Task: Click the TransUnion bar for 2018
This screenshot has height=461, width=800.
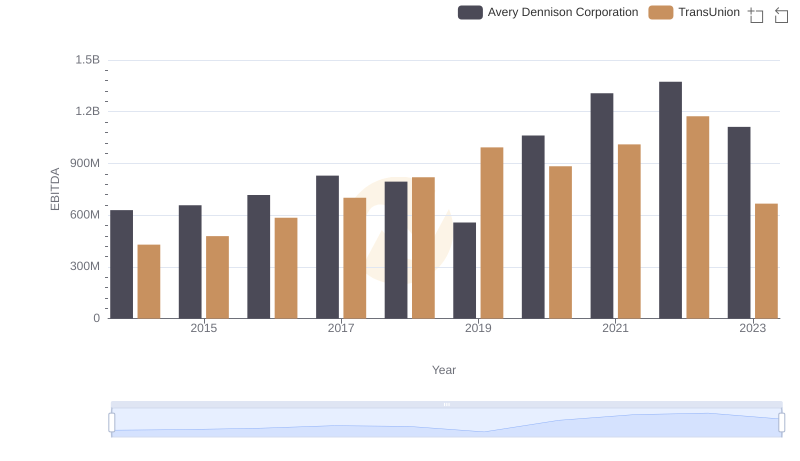Action: (x=423, y=248)
